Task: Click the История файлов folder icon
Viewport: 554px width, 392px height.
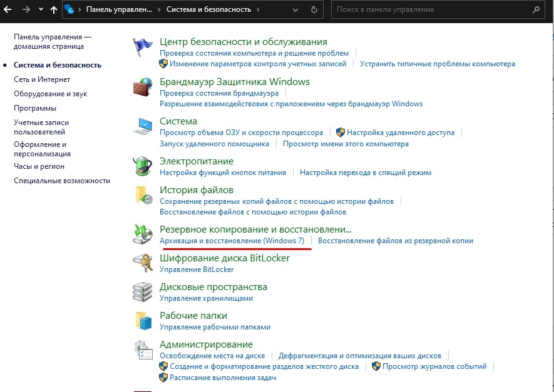Action: tap(143, 195)
